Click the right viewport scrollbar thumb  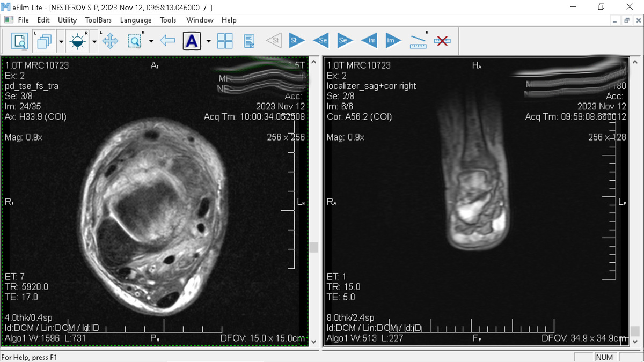[635, 331]
